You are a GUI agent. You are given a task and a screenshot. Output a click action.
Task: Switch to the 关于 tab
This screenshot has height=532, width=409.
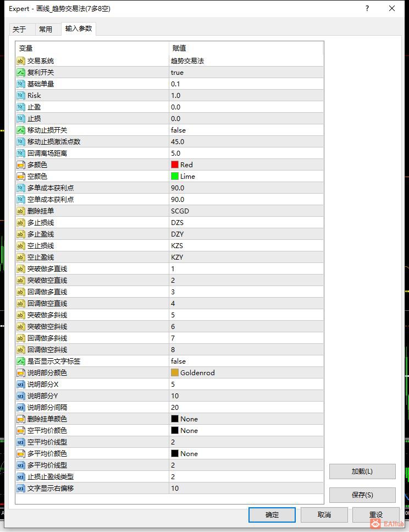tap(19, 30)
